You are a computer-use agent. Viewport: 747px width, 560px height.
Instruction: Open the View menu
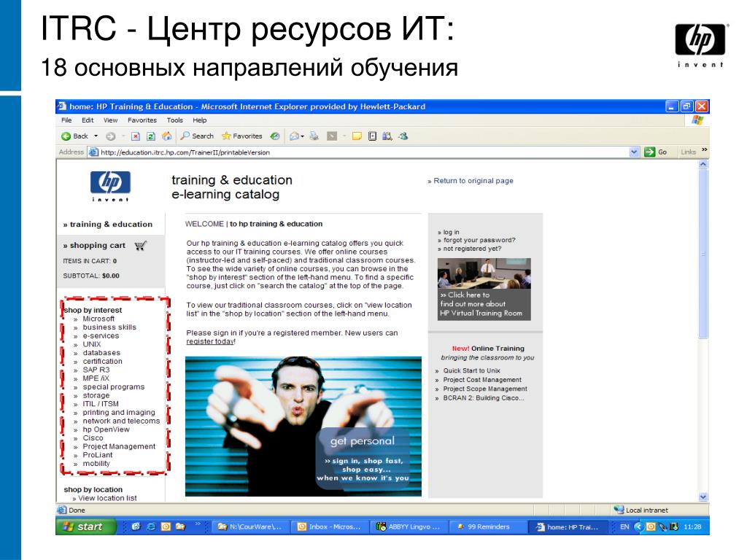click(x=111, y=120)
